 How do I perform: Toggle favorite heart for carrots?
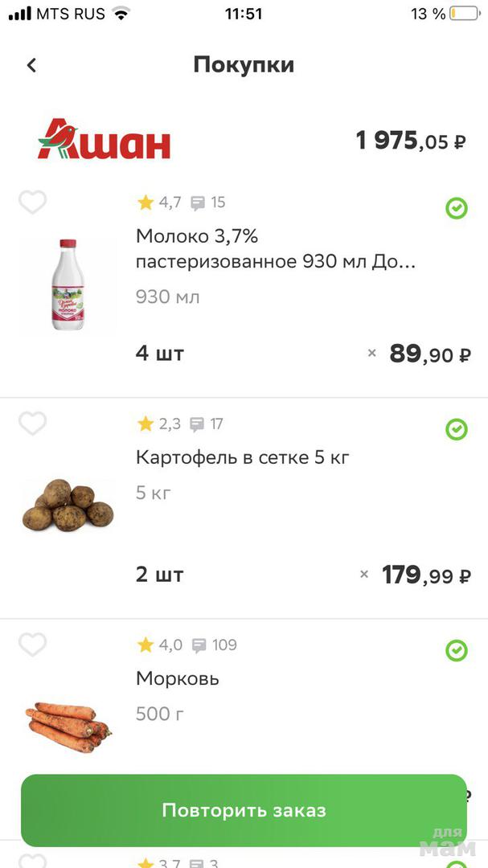coord(32,645)
